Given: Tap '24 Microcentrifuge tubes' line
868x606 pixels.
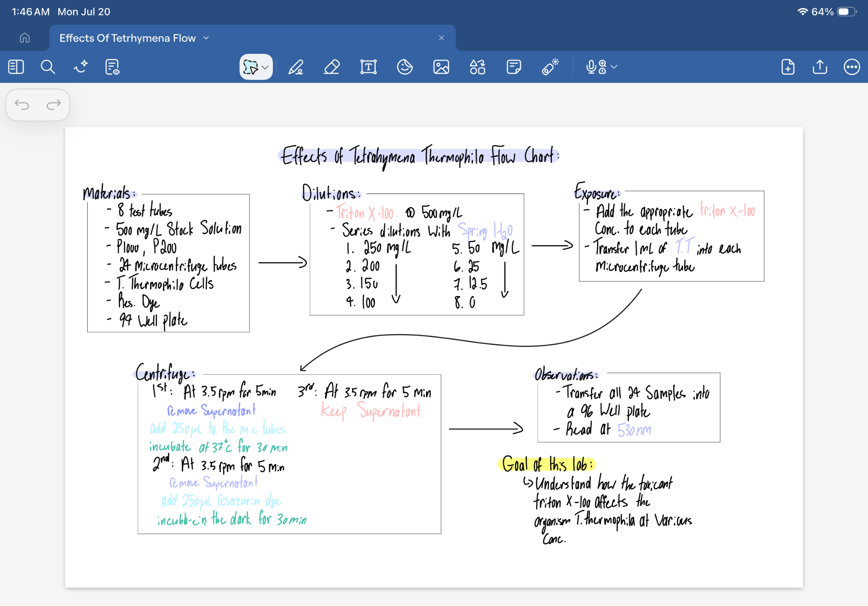Looking at the screenshot, I should point(178,266).
